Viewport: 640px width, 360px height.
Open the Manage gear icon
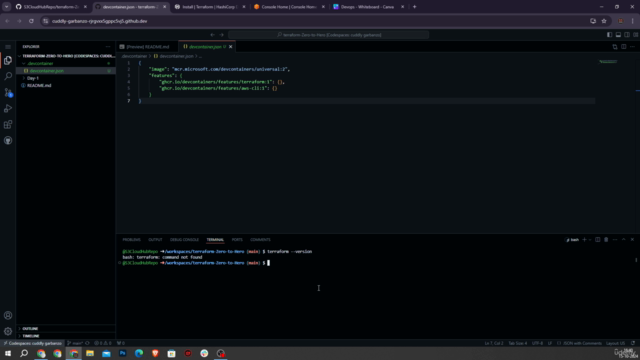(8, 331)
